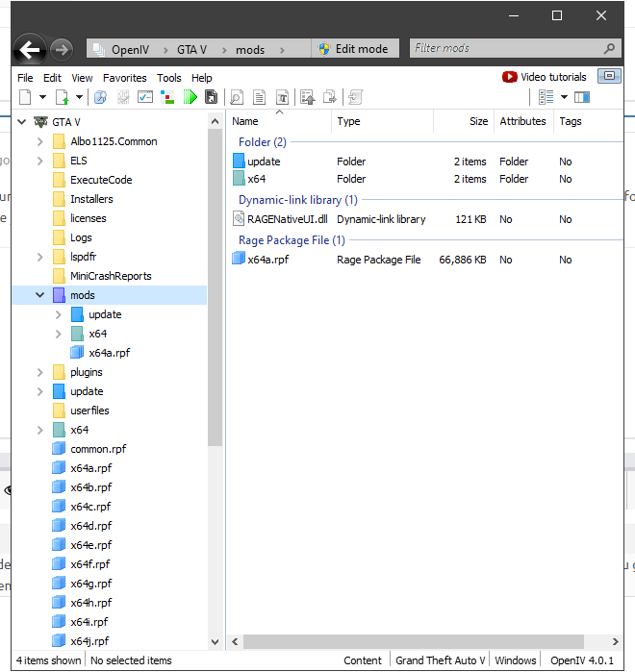Select MiniCrashReports folder in tree
The width and height of the screenshot is (635, 672).
pyautogui.click(x=111, y=276)
